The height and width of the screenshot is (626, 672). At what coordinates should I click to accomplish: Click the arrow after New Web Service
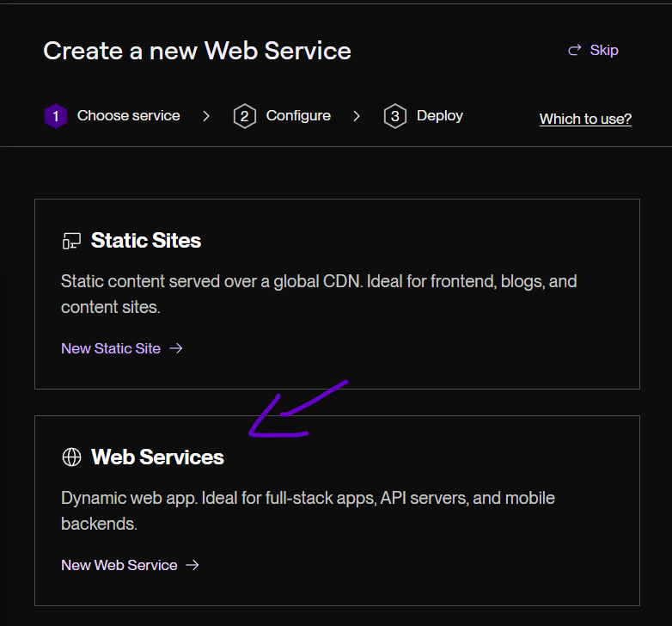coord(193,565)
